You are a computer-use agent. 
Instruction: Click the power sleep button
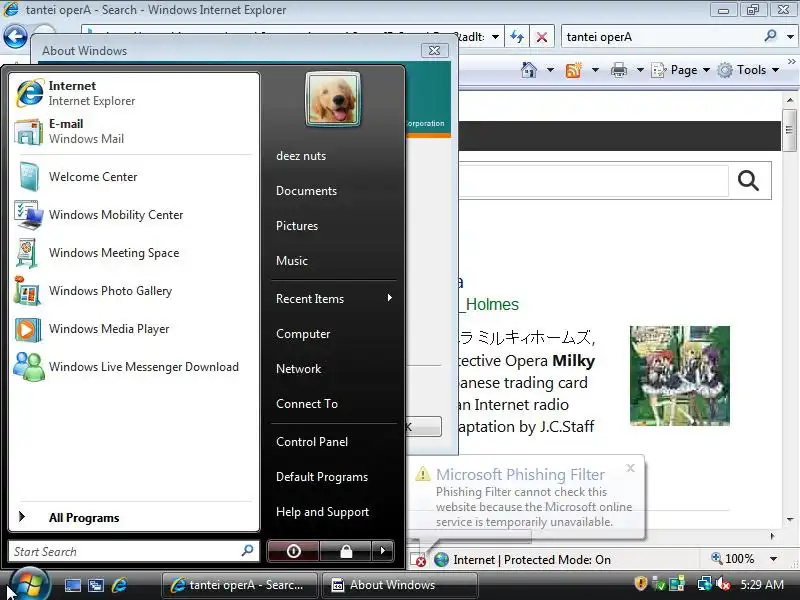coord(293,551)
